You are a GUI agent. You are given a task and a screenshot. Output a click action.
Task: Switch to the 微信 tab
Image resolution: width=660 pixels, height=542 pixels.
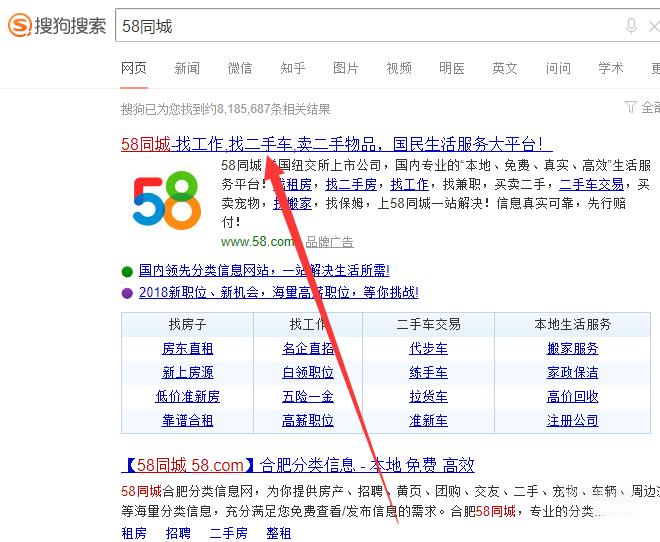(240, 68)
